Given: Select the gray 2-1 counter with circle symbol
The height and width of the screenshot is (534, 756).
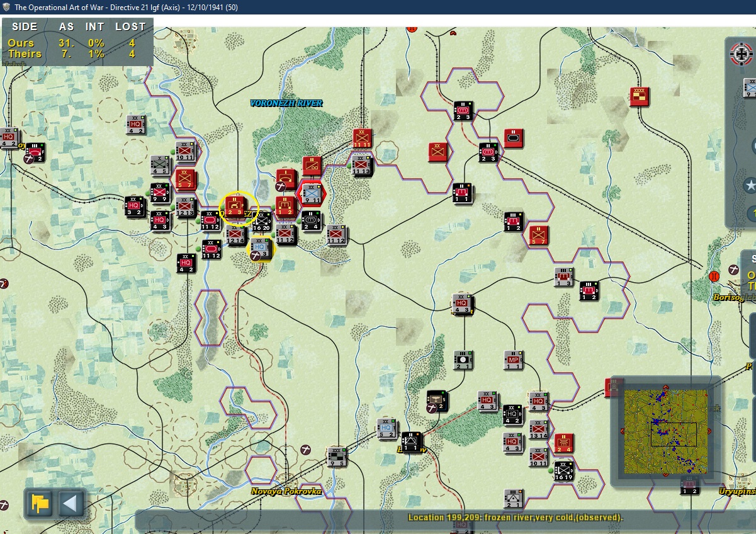Looking at the screenshot, I should tap(463, 360).
